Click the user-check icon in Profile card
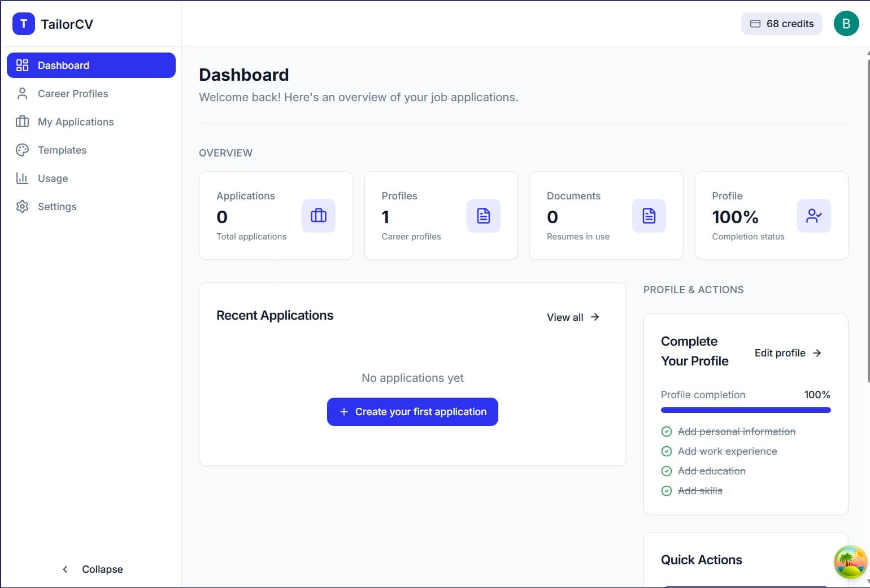 pyautogui.click(x=814, y=216)
